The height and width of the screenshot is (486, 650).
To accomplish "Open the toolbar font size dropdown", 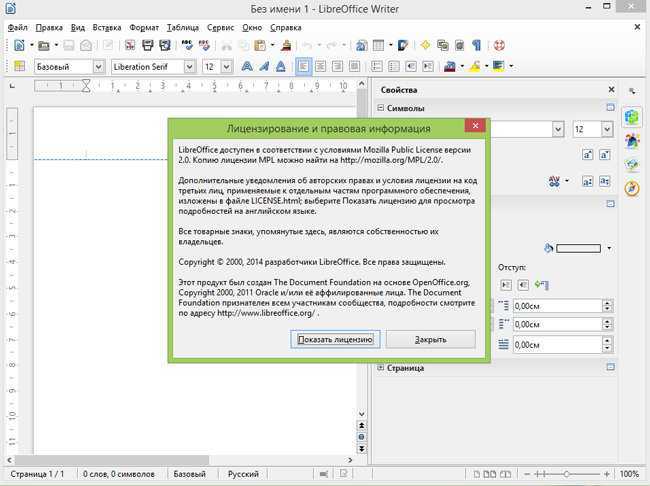I will click(226, 66).
